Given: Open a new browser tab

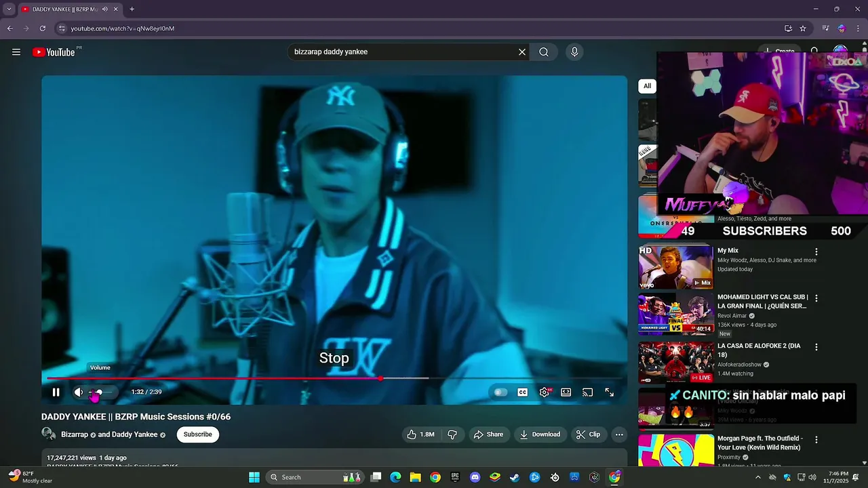Looking at the screenshot, I should pyautogui.click(x=132, y=9).
